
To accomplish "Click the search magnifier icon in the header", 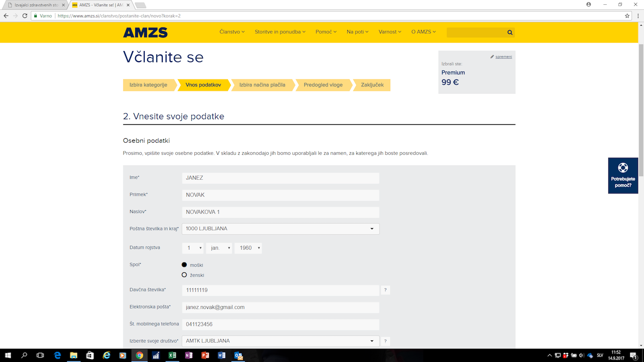I will [510, 33].
